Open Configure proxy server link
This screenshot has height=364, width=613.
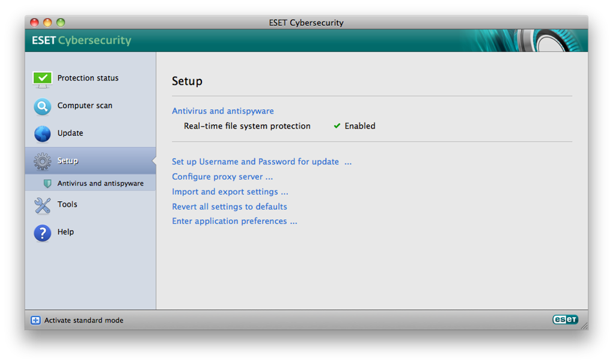click(222, 177)
